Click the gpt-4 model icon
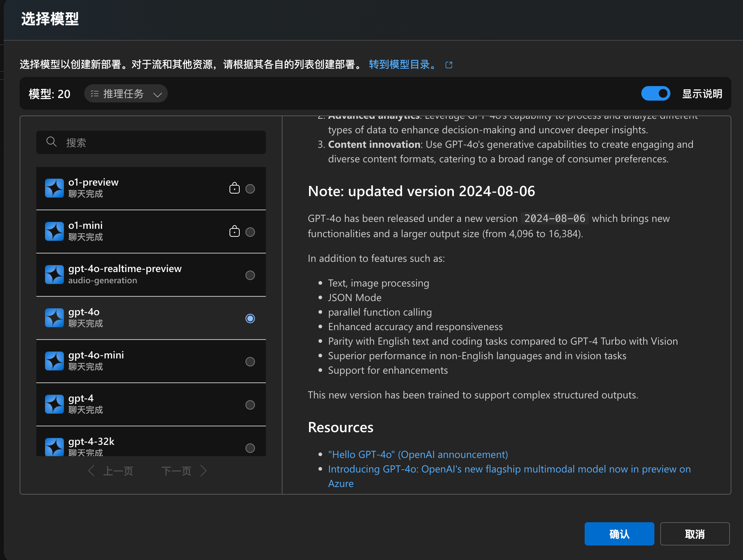 tap(54, 404)
